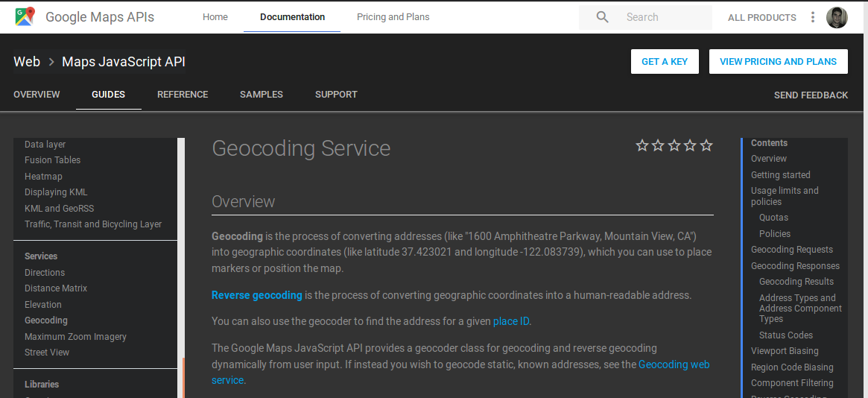Open the place ID link
Viewport: 868px width, 398px height.
(512, 321)
